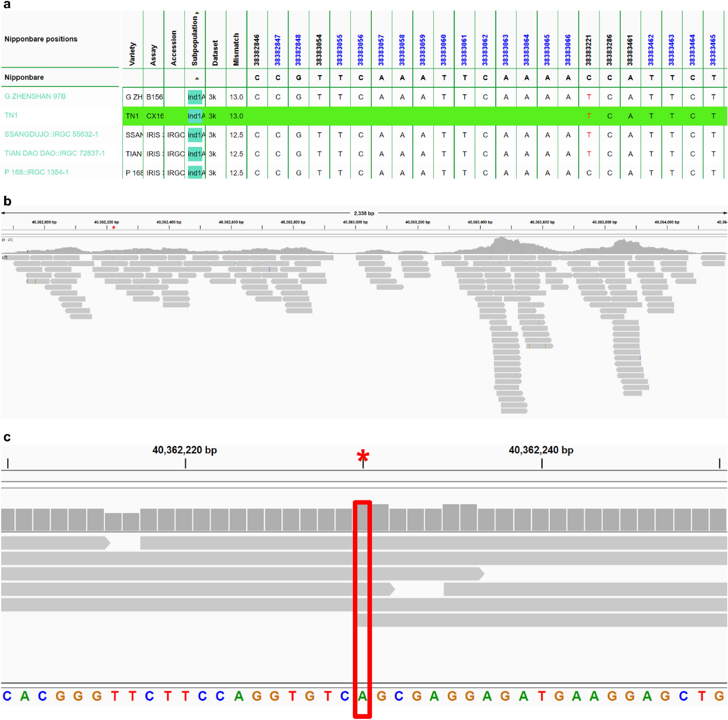Click position header 38382846

(x=257, y=50)
